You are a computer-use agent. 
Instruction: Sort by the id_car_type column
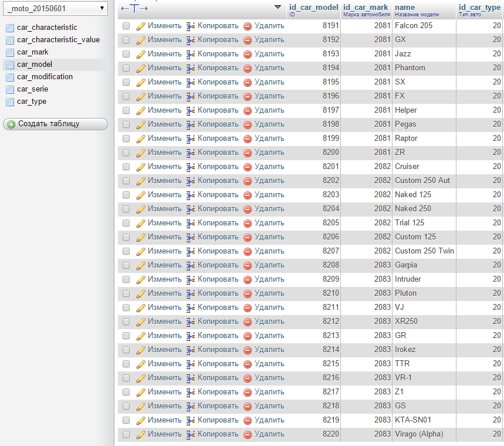(x=479, y=8)
